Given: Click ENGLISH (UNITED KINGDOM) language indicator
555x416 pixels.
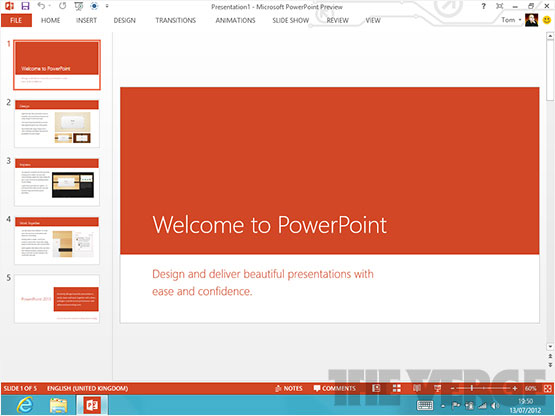Looking at the screenshot, I should 87,388.
